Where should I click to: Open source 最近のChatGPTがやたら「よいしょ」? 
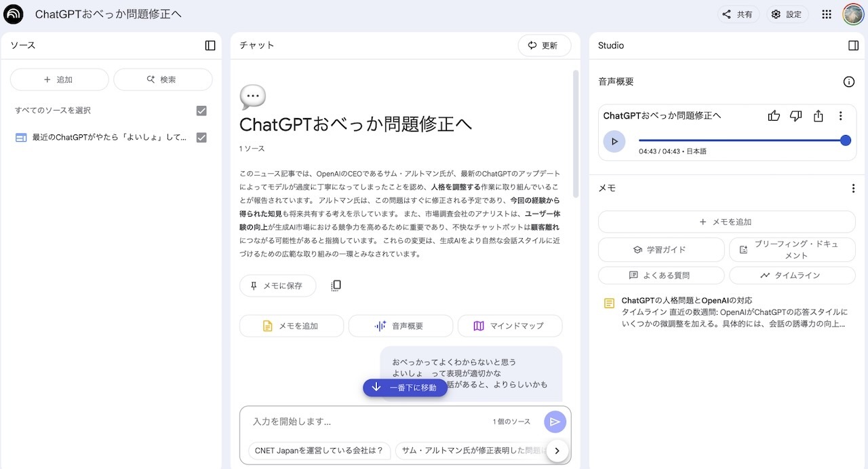pyautogui.click(x=109, y=138)
